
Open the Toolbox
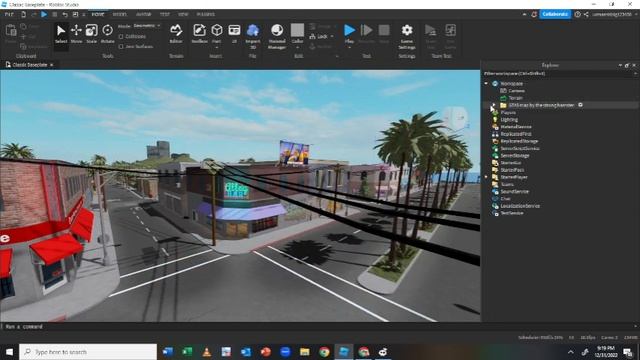(x=200, y=33)
